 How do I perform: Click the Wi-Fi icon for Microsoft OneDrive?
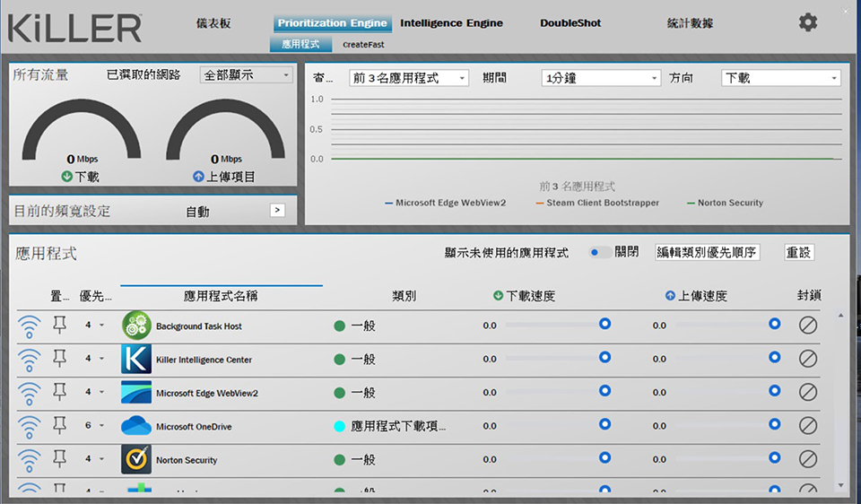29,427
